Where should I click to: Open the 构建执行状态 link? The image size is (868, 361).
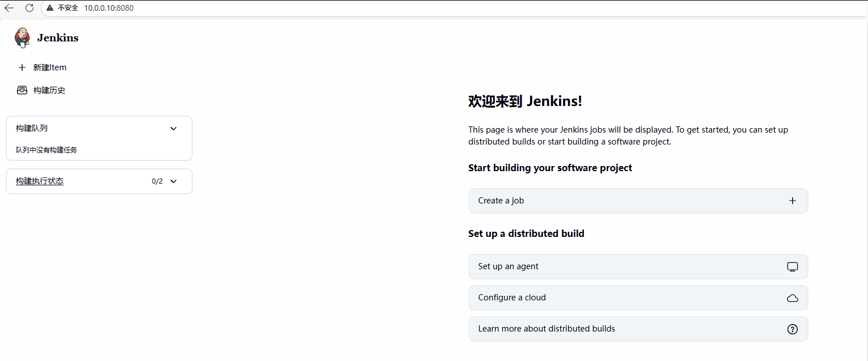tap(40, 181)
